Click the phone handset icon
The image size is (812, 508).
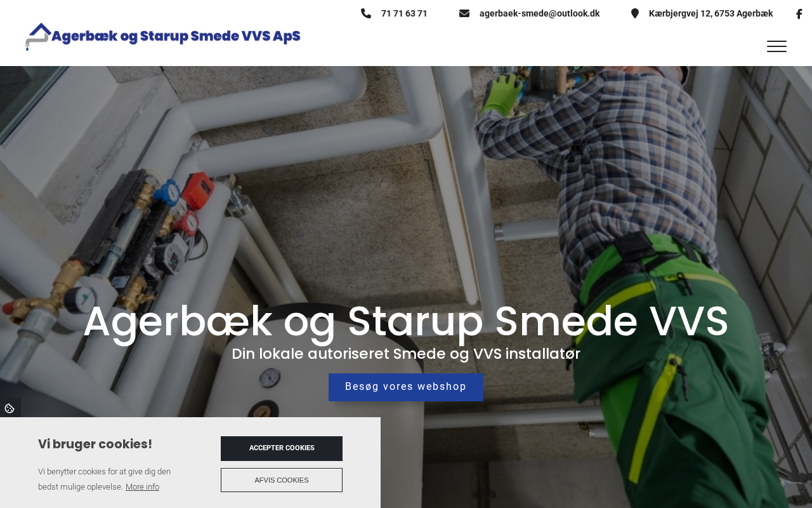click(366, 13)
